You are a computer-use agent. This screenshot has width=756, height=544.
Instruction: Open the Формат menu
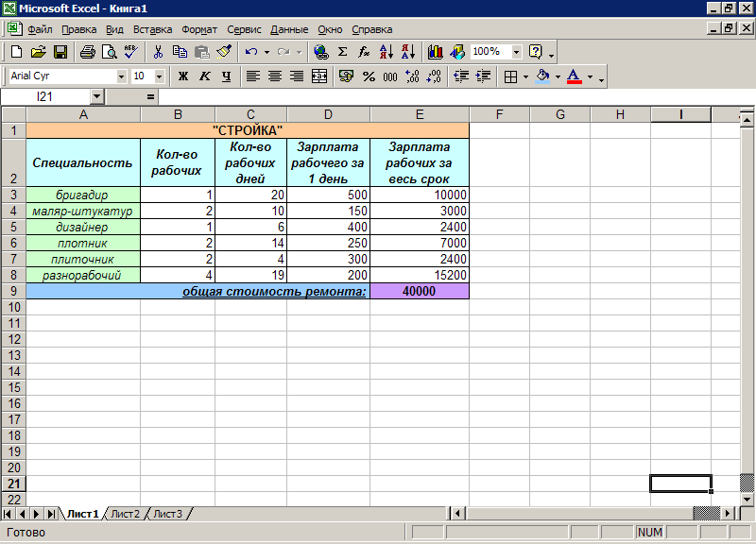pos(199,29)
